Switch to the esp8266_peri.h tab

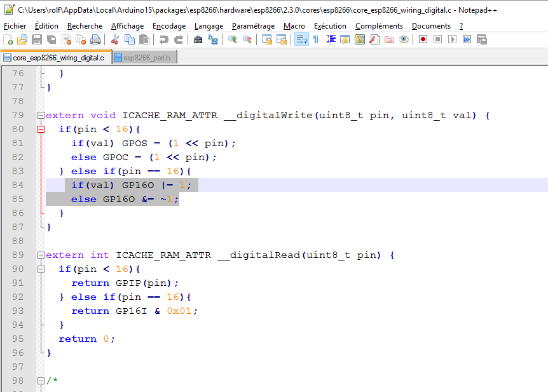click(x=145, y=58)
